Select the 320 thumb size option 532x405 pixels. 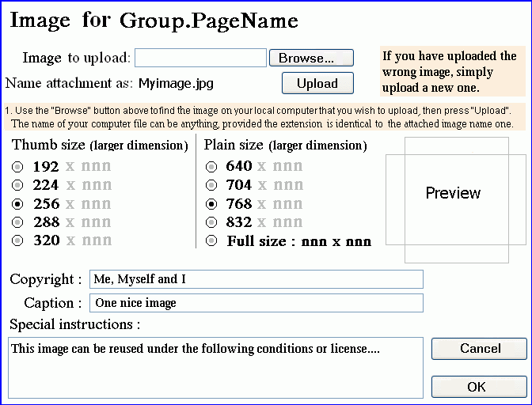tap(17, 240)
